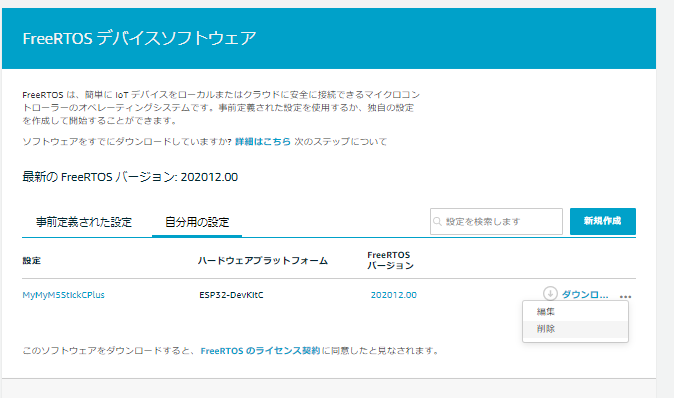Click the ESP32-DevKitC platform cell
Image resolution: width=674 pixels, height=398 pixels.
click(231, 295)
